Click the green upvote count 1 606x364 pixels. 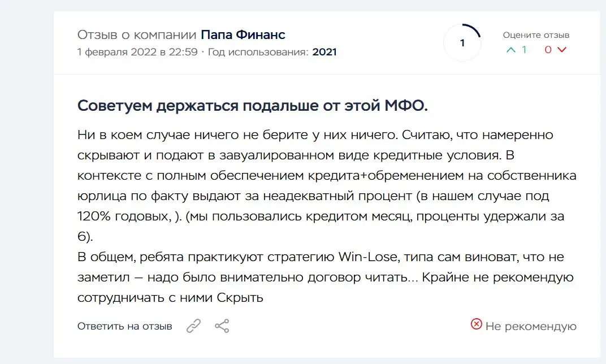[x=524, y=50]
